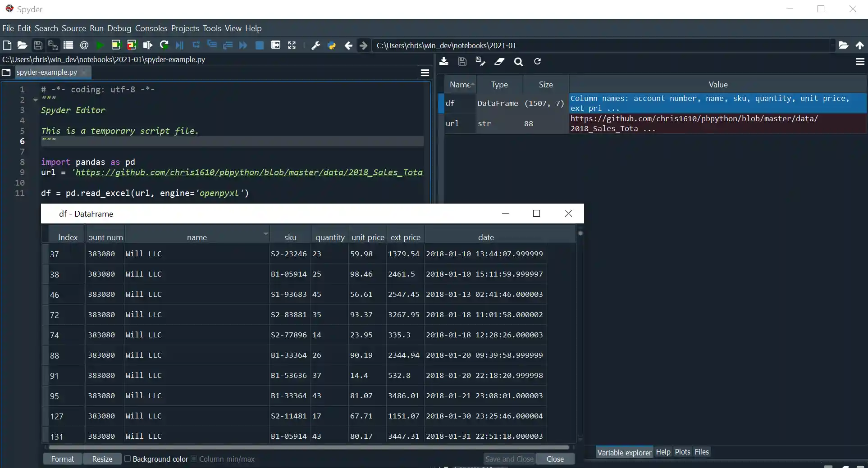
Task: Search variables using the magnifier icon
Action: (x=518, y=62)
